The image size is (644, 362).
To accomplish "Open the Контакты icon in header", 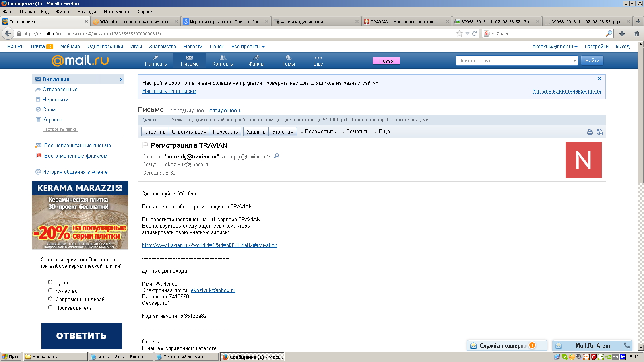I will 223,60.
